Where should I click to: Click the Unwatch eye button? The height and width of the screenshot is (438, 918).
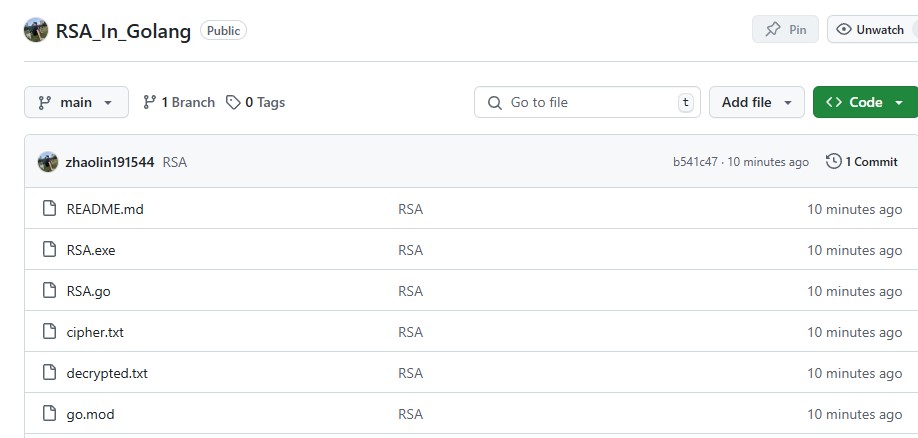(869, 30)
